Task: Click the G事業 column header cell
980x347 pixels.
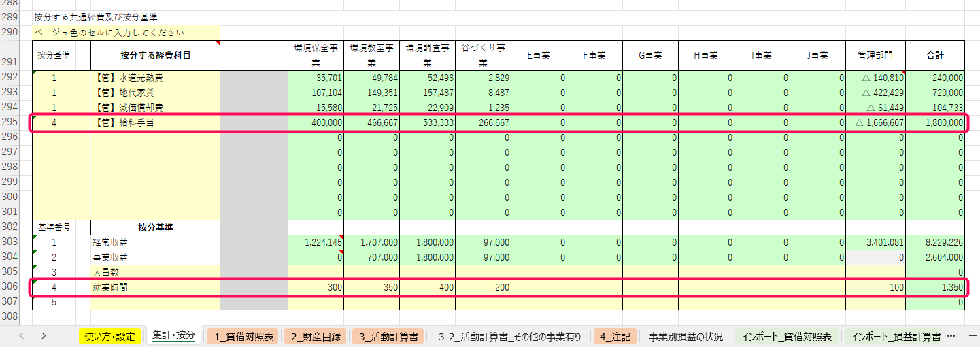Action: (650, 55)
